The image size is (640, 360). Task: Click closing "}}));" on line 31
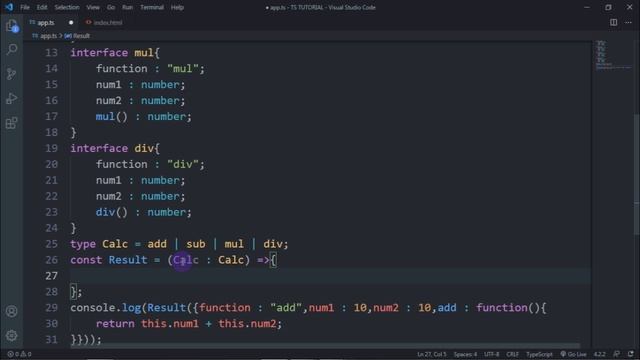click(86, 340)
